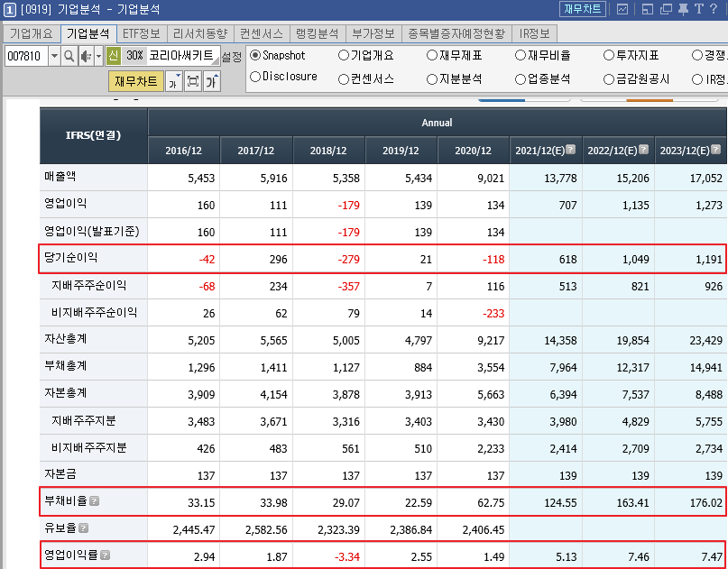Image resolution: width=728 pixels, height=569 pixels.
Task: Click the 2020/12 매출액 value 9,021
Action: click(x=491, y=179)
